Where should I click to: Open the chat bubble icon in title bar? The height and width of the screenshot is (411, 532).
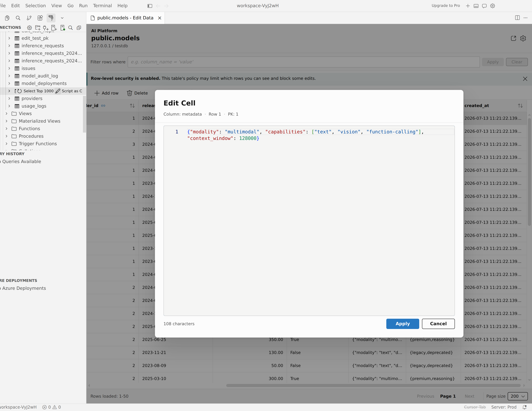(484, 6)
